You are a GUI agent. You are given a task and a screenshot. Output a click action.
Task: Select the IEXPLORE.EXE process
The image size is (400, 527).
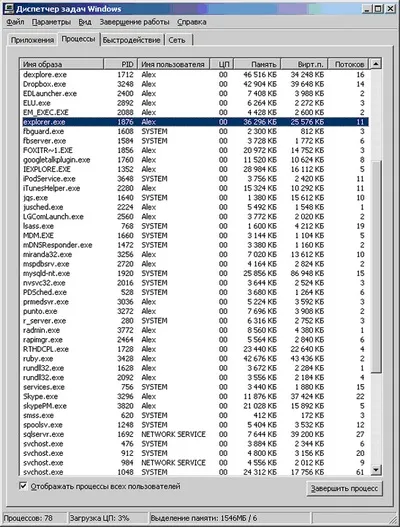coord(194,169)
